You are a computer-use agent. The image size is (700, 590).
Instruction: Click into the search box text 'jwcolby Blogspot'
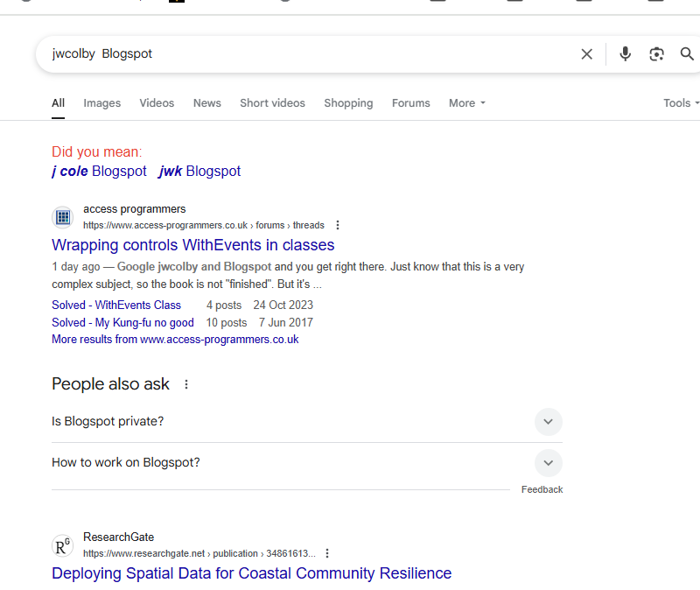102,54
